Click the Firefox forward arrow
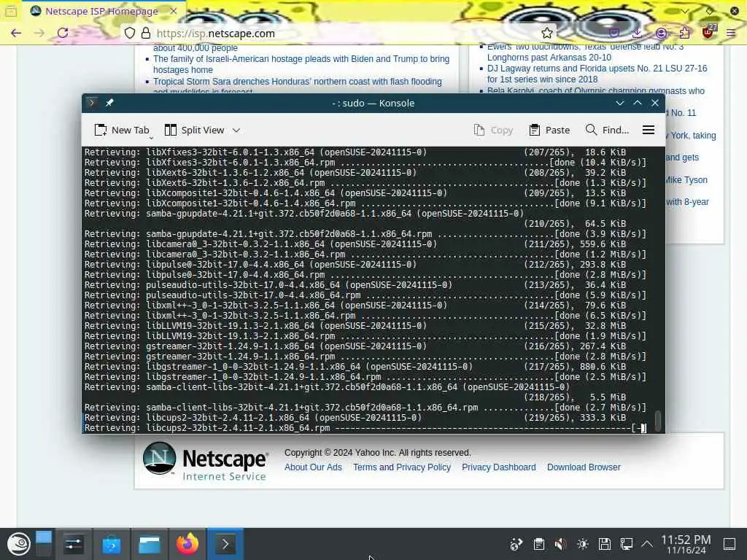 (39, 34)
